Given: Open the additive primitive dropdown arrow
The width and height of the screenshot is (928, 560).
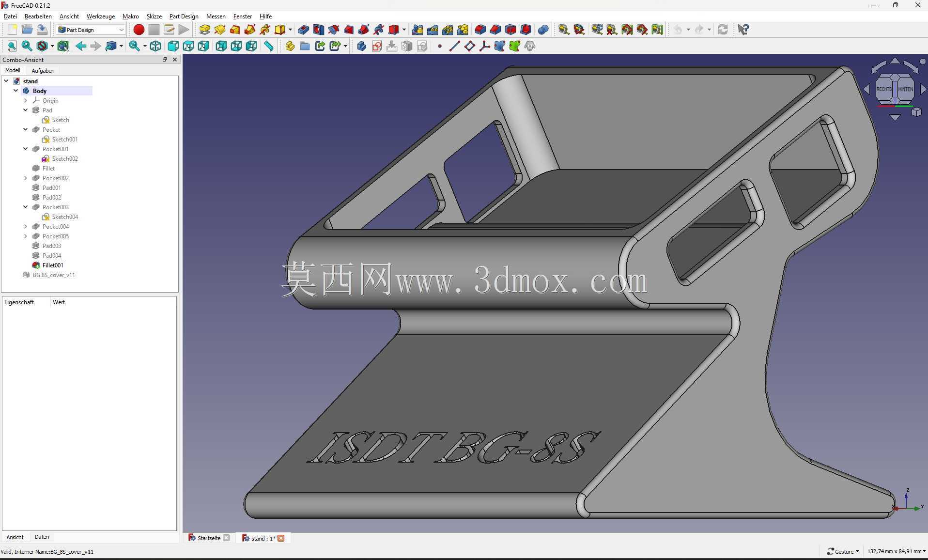Looking at the screenshot, I should point(290,30).
